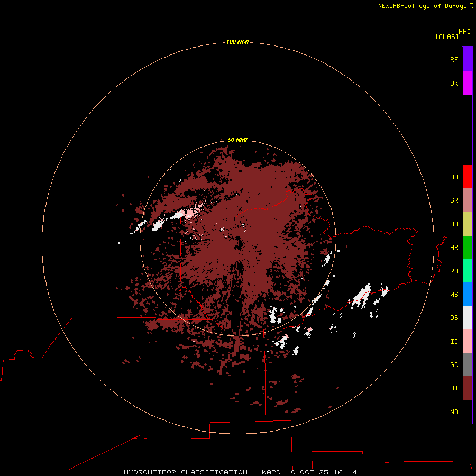Click the BI legend label
The width and height of the screenshot is (476, 476).
[454, 388]
